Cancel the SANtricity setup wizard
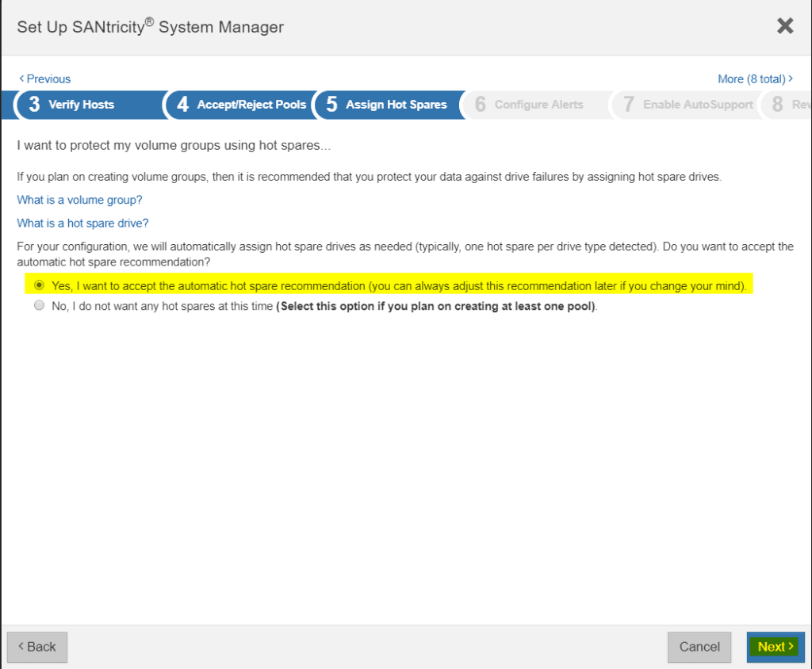812x669 pixels. pyautogui.click(x=699, y=647)
